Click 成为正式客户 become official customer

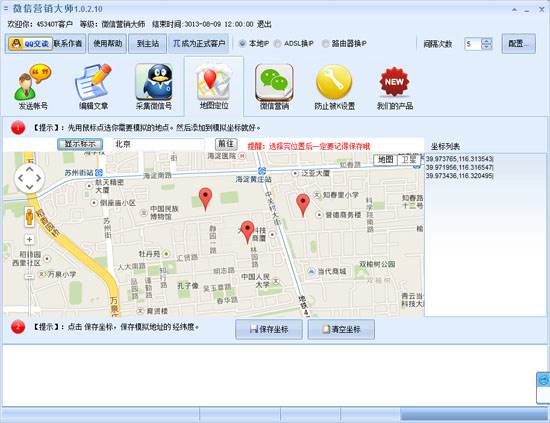(x=199, y=43)
